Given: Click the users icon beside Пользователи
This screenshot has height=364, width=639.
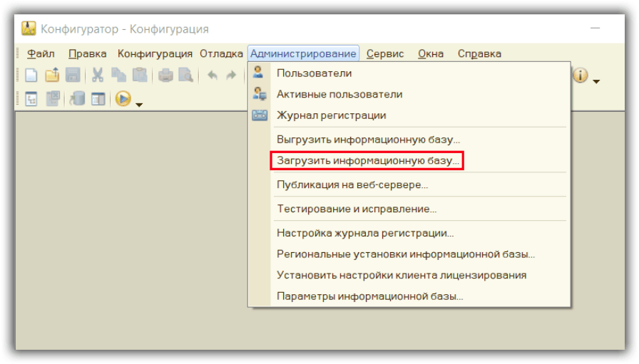Looking at the screenshot, I should [259, 73].
